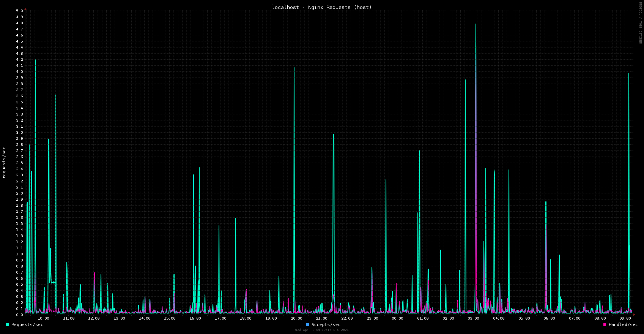This screenshot has width=644, height=334.
Task: Click the "06:00" time axis label
Action: (550, 318)
